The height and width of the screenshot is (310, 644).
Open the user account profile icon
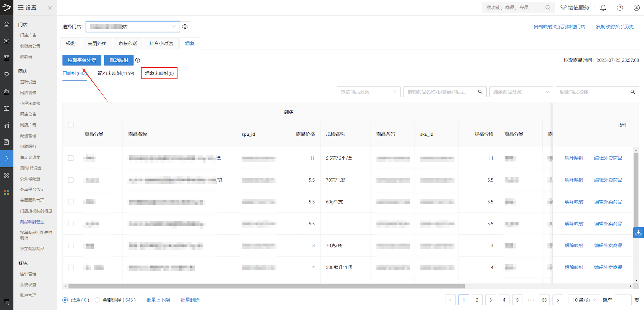(x=637, y=8)
